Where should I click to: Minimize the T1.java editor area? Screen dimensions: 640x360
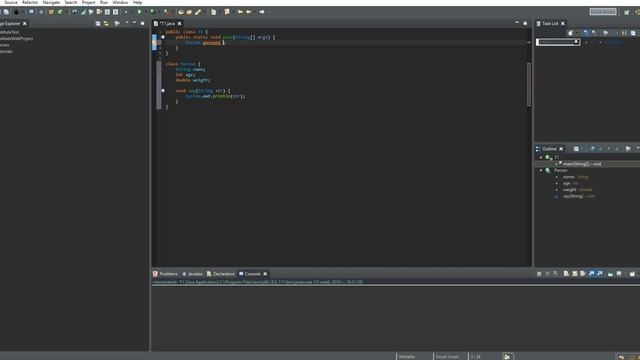pos(517,23)
